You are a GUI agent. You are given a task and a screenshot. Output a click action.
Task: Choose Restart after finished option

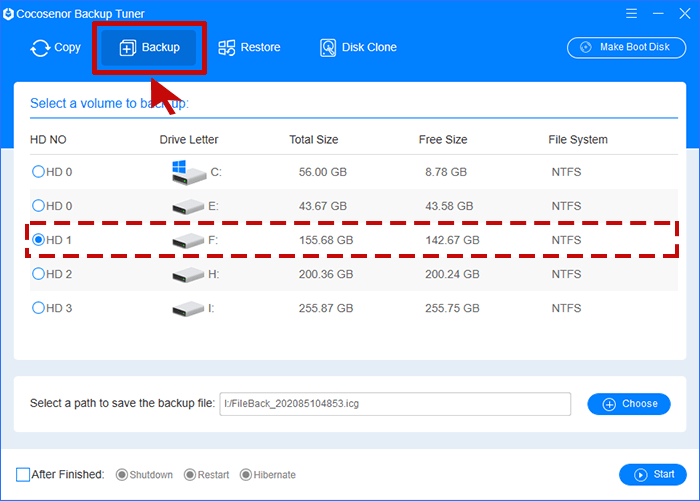(190, 475)
